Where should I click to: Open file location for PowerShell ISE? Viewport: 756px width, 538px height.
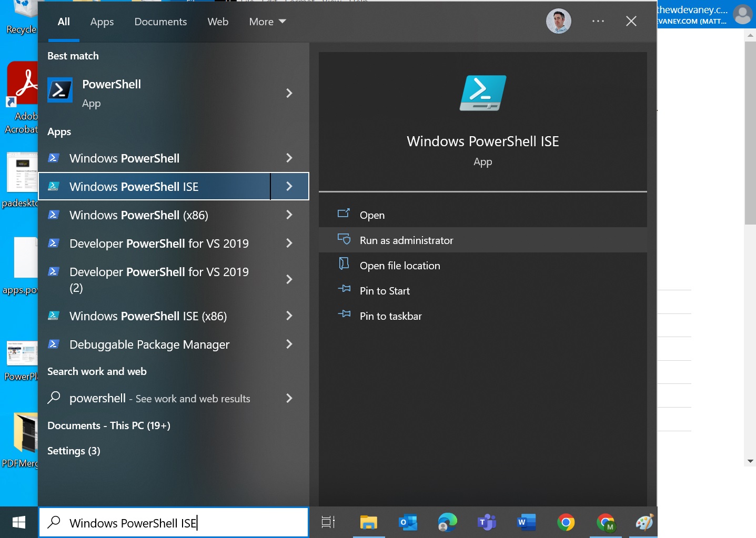click(x=399, y=266)
